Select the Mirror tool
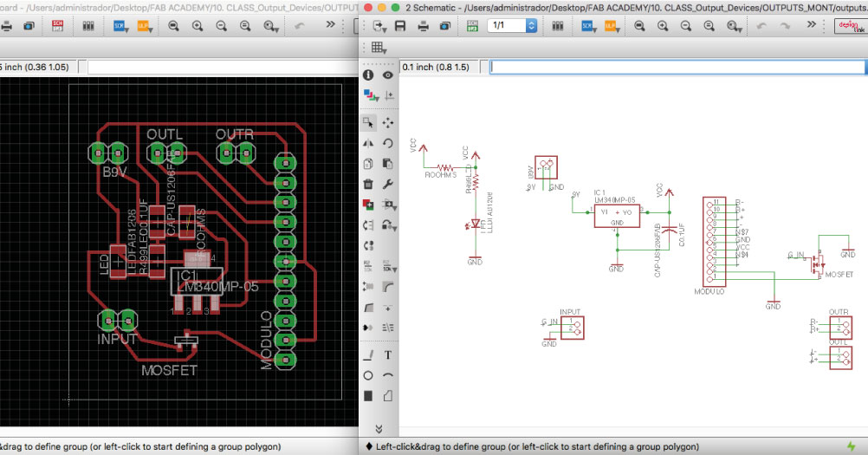868x455 pixels. click(x=368, y=143)
